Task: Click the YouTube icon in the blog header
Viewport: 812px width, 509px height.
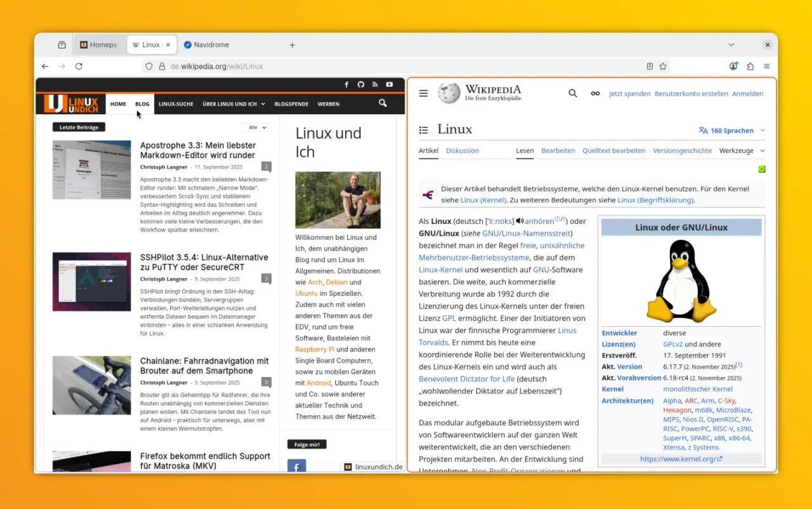Action: click(x=390, y=84)
